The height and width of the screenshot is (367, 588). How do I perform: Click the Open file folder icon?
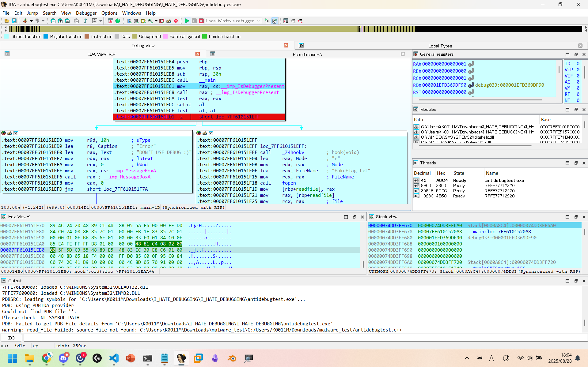pos(7,21)
